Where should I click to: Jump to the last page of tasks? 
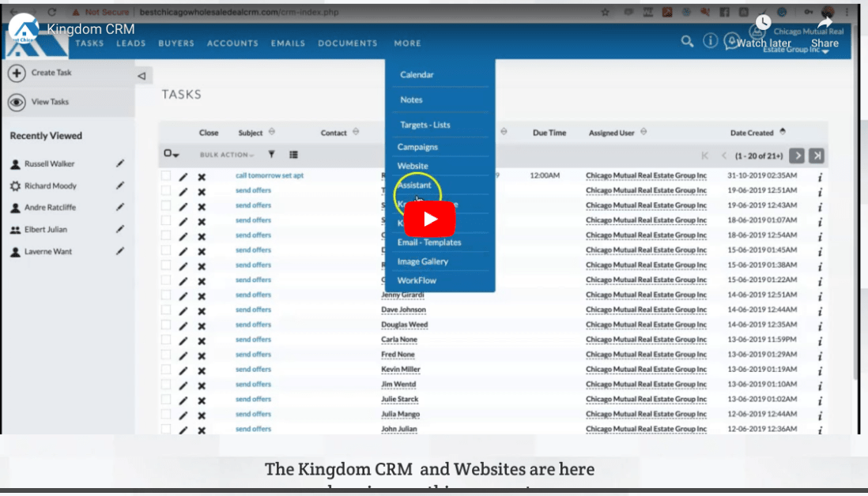coord(817,156)
